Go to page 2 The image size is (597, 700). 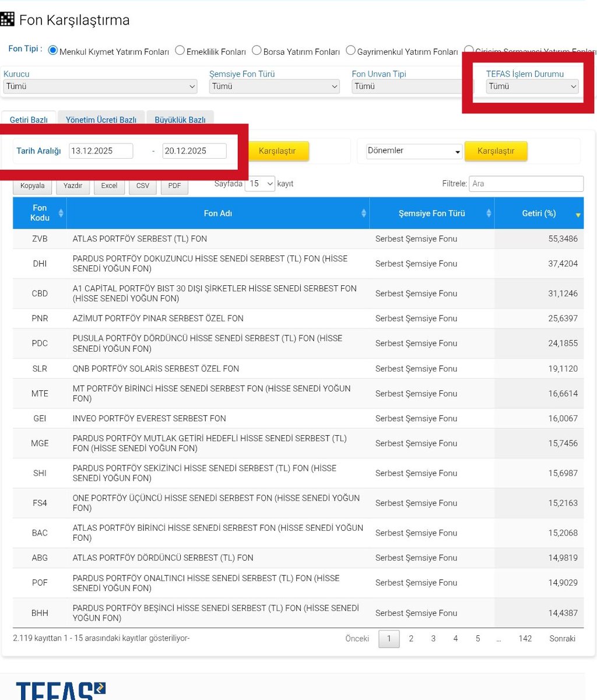coord(411,639)
